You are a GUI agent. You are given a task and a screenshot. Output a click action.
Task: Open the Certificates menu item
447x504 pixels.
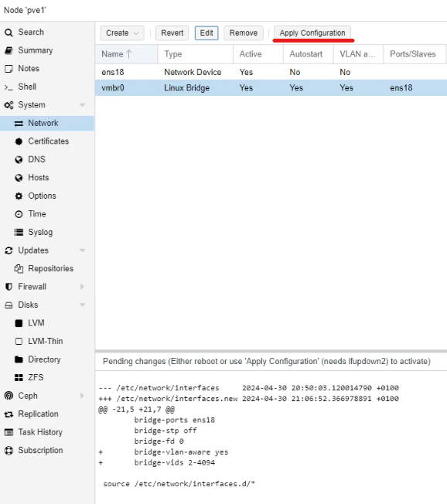tap(47, 141)
